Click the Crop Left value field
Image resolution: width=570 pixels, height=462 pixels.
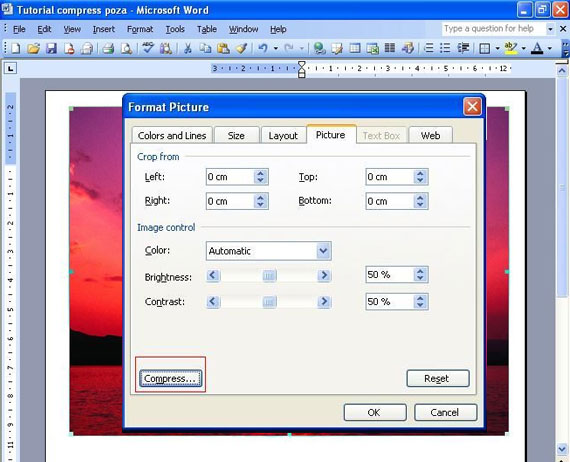[x=230, y=177]
